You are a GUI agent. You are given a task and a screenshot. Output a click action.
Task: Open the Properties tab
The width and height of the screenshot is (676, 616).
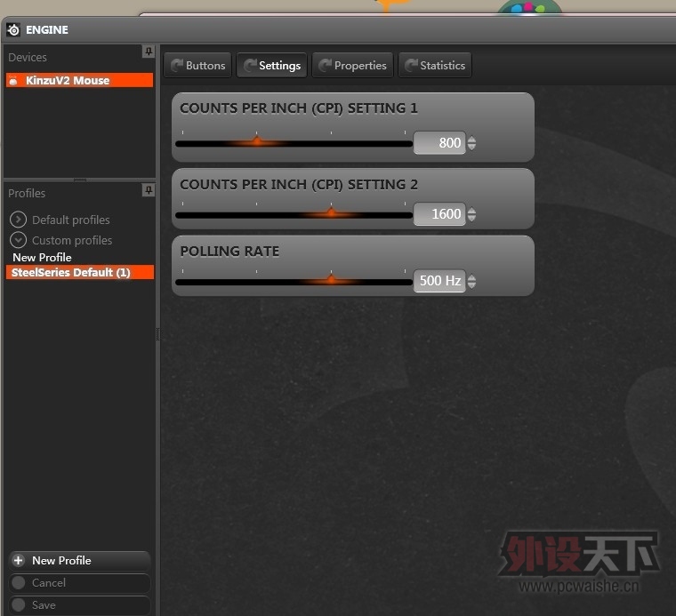[x=352, y=66]
